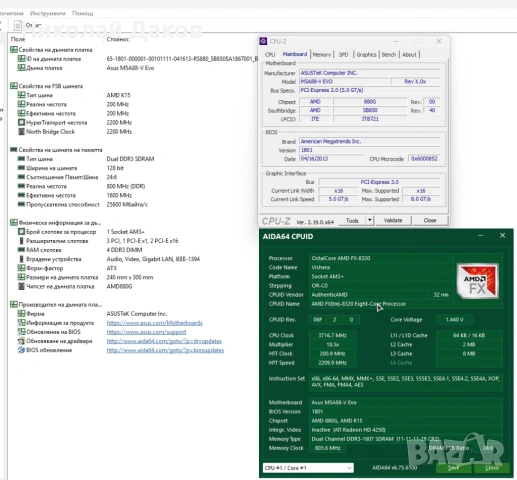Click the 'Asus M5A88-V Evo' value in AIDA64 list

point(130,68)
